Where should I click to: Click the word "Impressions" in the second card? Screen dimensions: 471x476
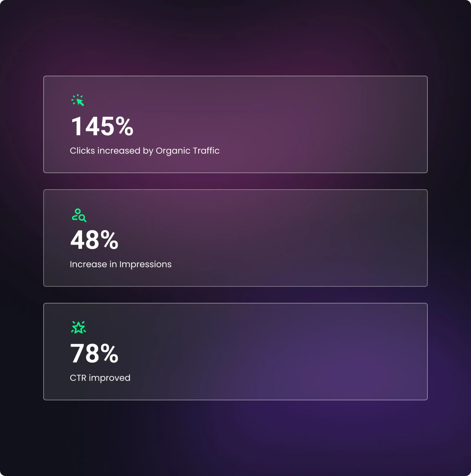[x=145, y=264]
